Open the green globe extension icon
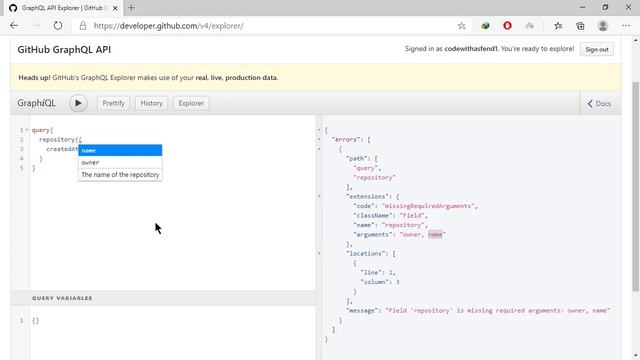 click(485, 26)
